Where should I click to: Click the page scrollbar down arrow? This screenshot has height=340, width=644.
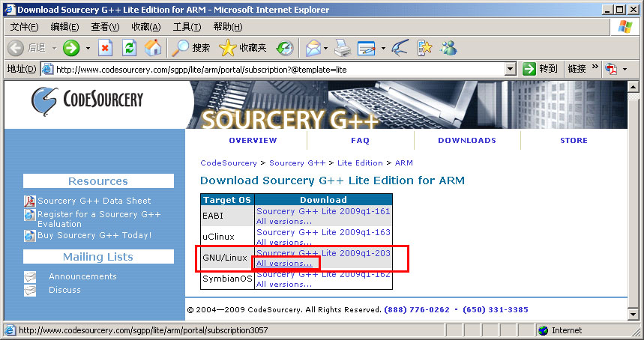[x=633, y=315]
